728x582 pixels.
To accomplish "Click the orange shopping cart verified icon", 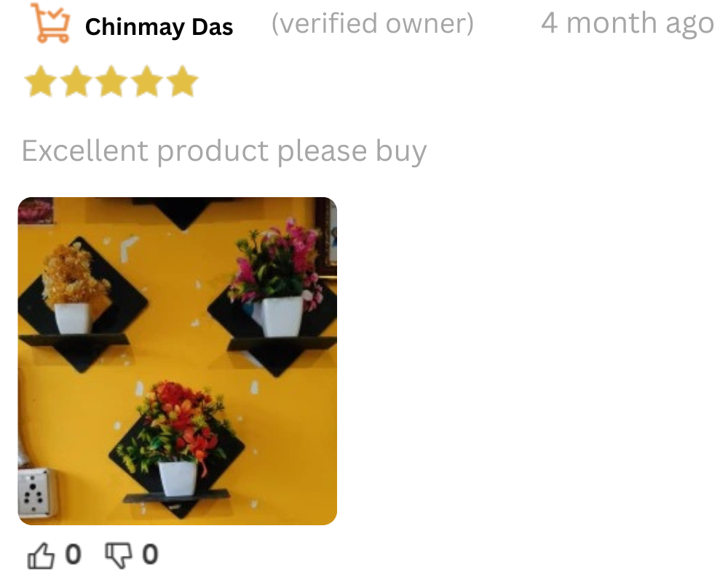I will (50, 23).
